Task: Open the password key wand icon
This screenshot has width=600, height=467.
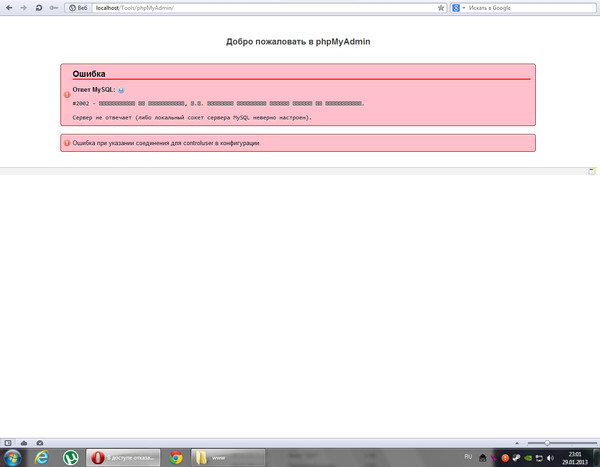Action: click(x=54, y=8)
